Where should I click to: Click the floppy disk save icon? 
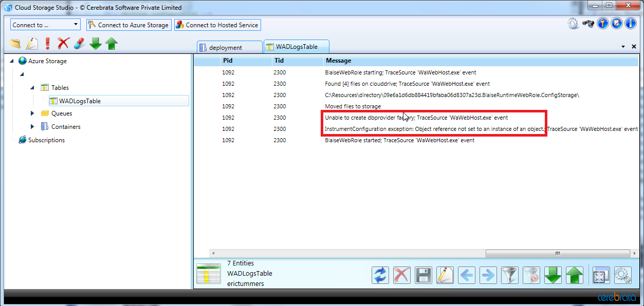coord(423,275)
